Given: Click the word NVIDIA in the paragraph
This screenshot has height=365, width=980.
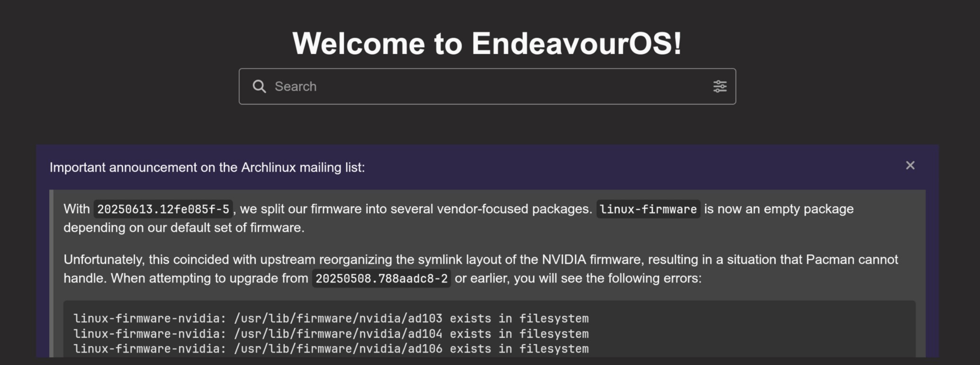Looking at the screenshot, I should coord(564,259).
